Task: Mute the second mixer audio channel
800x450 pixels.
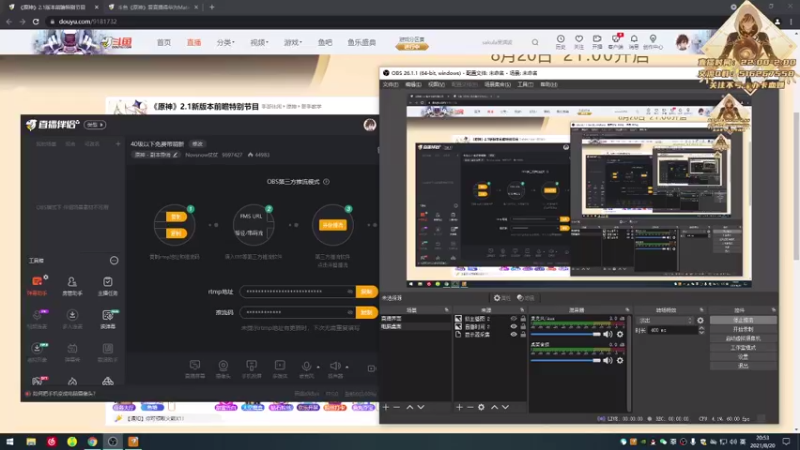Action: tap(608, 360)
